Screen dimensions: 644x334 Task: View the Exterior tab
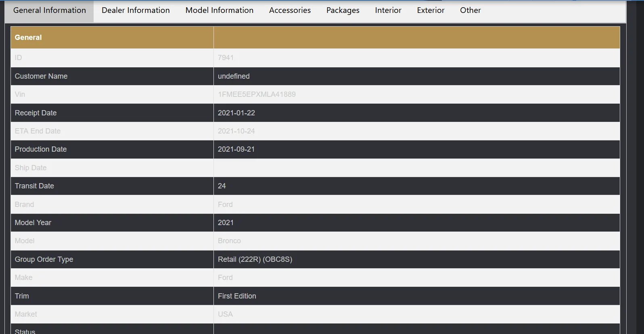coord(431,10)
